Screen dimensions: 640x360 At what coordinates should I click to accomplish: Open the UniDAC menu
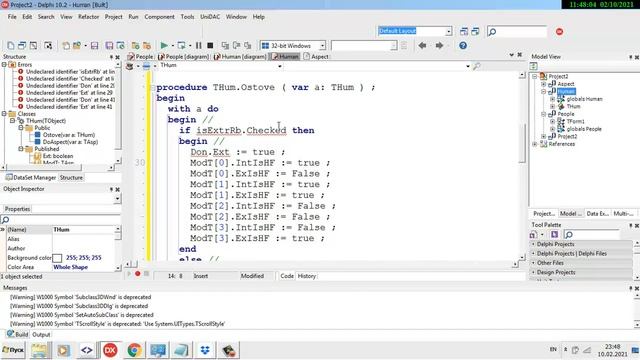click(210, 17)
